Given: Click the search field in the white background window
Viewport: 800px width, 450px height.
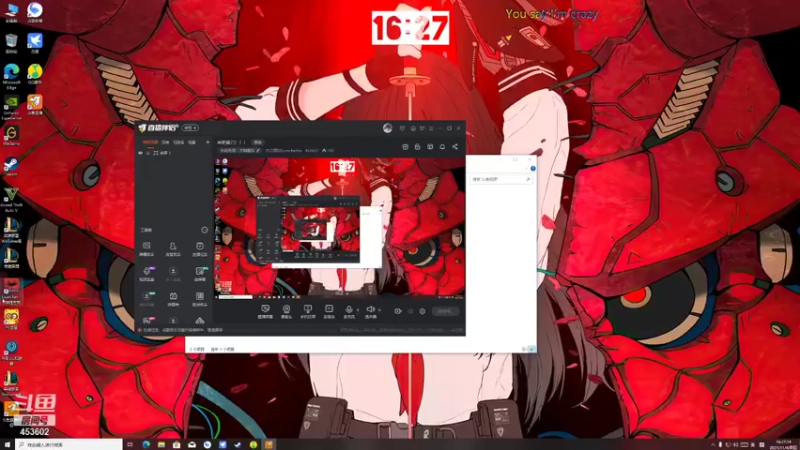Looking at the screenshot, I should [502, 180].
